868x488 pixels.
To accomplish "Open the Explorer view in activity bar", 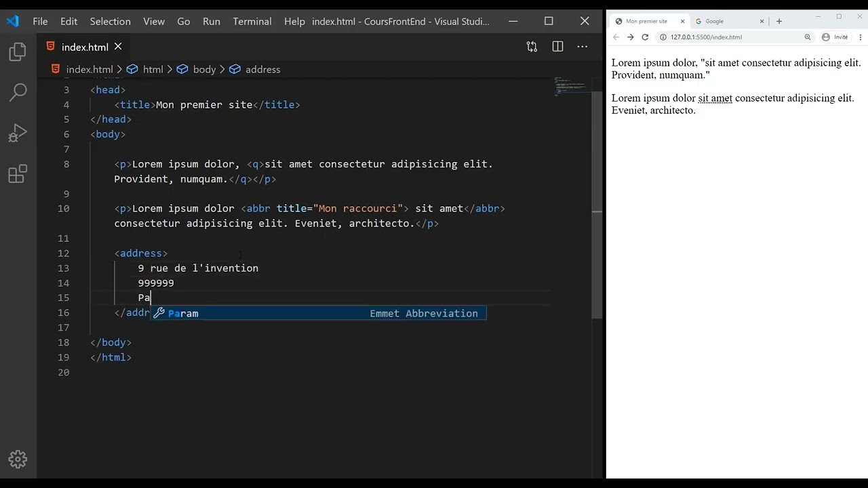I will [x=18, y=52].
